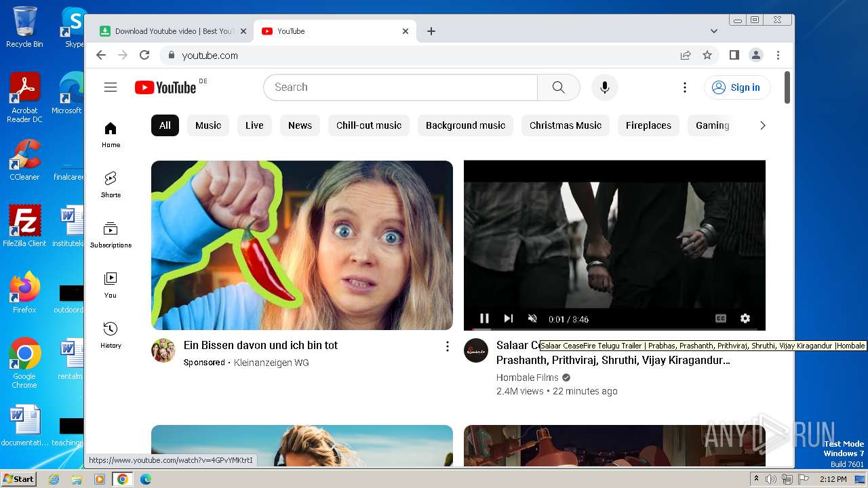Click the magnifier search button

[x=558, y=87]
